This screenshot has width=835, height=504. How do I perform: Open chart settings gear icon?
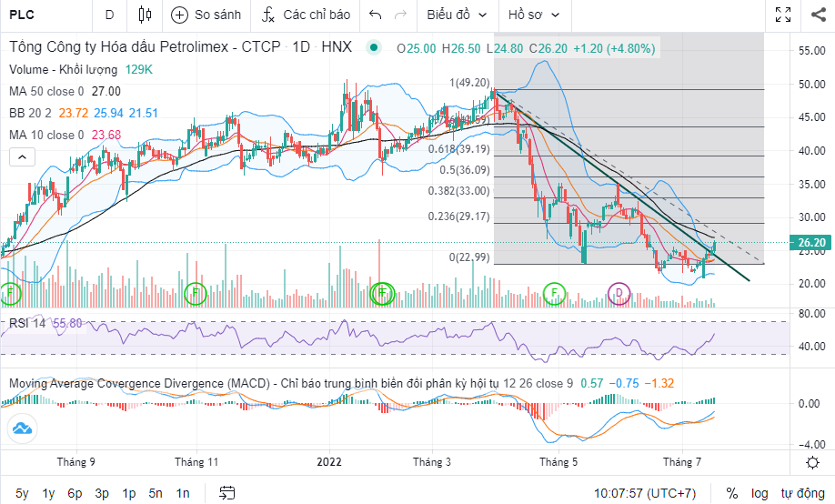(812, 463)
